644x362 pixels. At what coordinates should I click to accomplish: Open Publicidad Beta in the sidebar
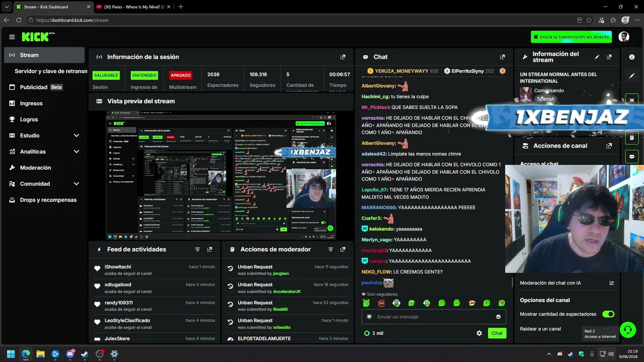point(44,87)
